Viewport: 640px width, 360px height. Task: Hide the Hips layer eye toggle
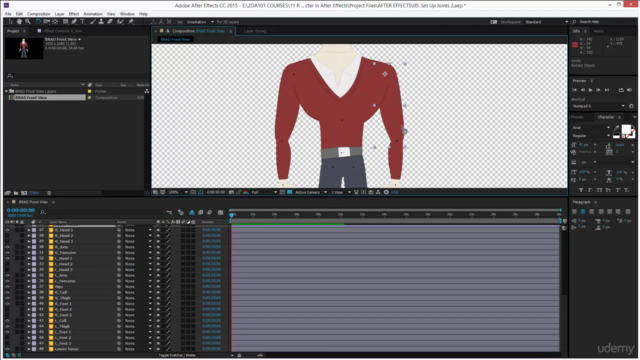tap(7, 287)
